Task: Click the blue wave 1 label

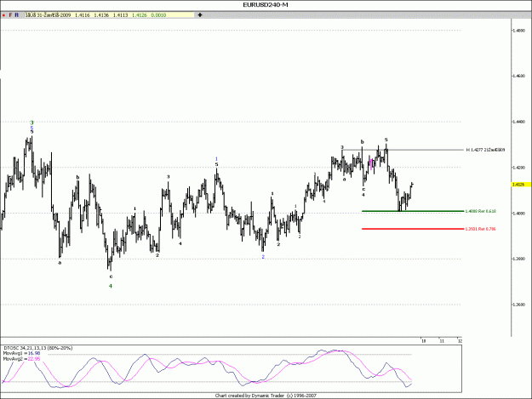Action: point(216,159)
